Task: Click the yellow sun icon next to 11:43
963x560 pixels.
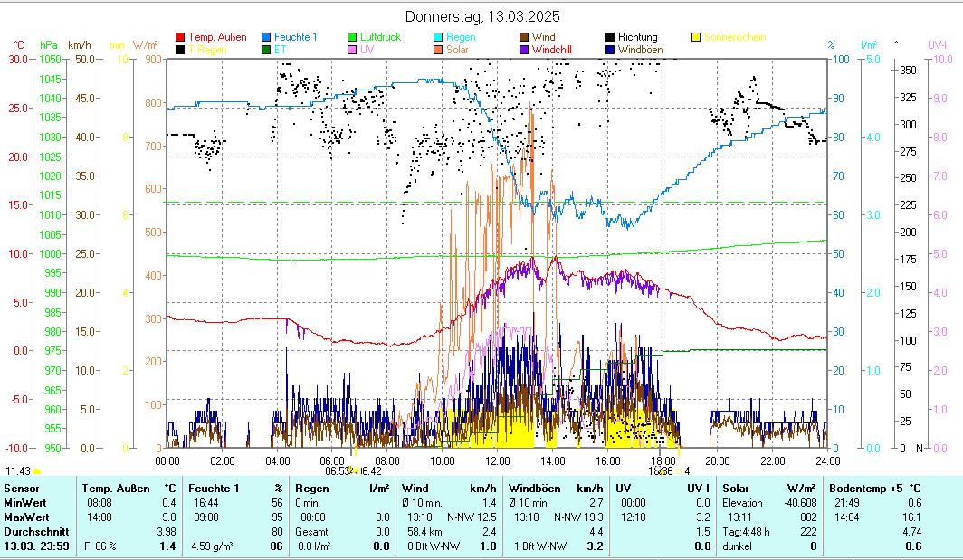Action: 36,471
